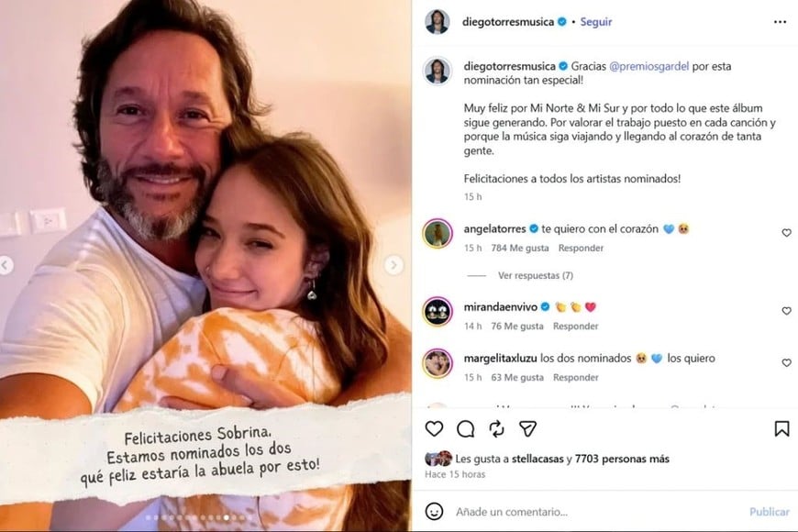This screenshot has width=798, height=532.
Task: Open comments with the speech bubble icon
Action: [465, 428]
